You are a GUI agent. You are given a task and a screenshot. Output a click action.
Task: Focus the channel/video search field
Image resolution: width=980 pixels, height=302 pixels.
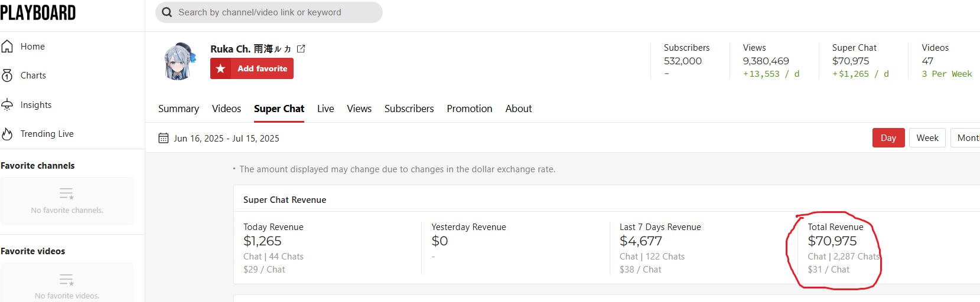[269, 12]
